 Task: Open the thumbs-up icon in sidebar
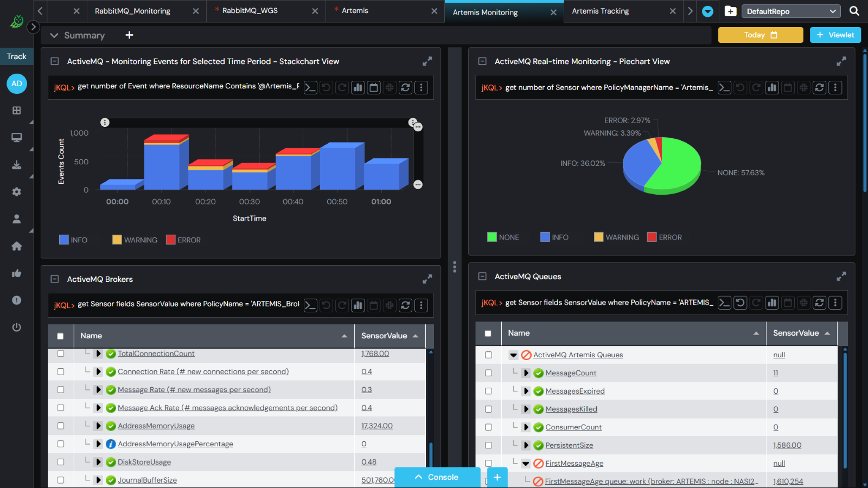pos(17,273)
